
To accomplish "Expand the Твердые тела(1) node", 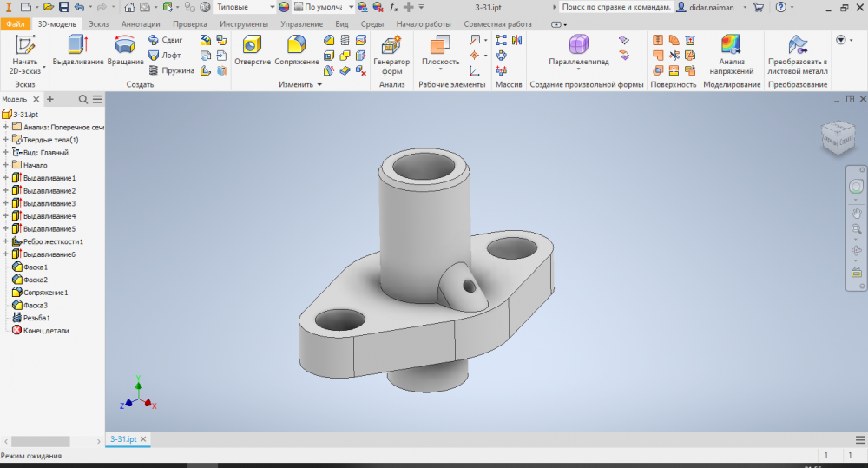I will [x=6, y=140].
